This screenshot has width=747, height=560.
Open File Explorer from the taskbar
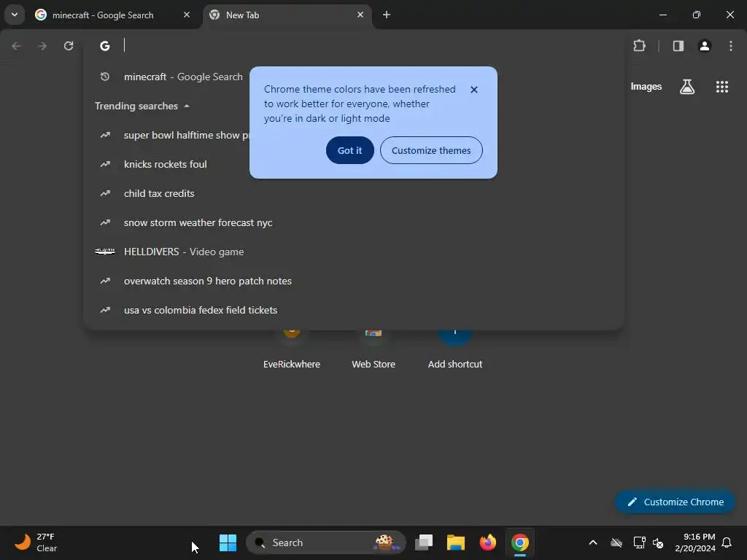coord(456,542)
